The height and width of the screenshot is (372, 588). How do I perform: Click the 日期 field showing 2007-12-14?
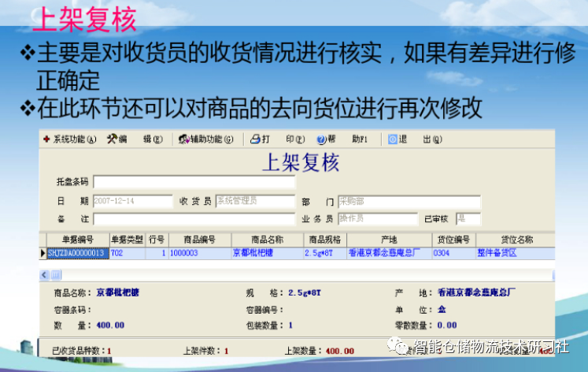[x=133, y=201]
